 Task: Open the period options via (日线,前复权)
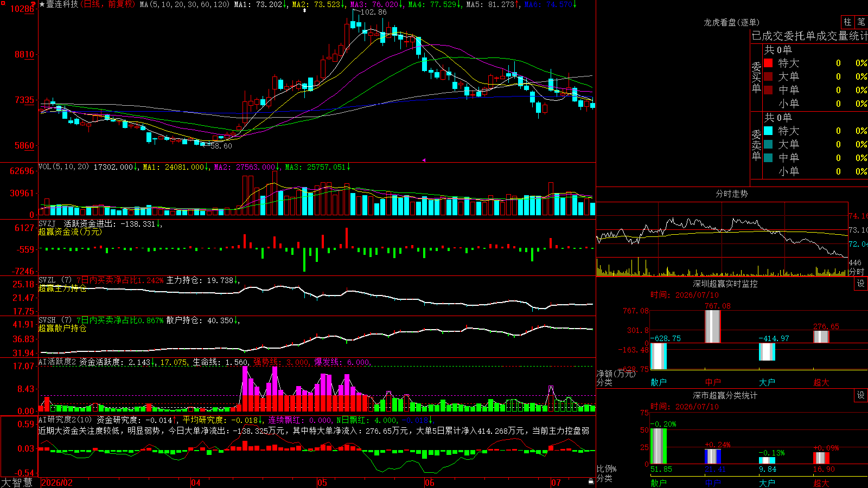click(x=108, y=4)
